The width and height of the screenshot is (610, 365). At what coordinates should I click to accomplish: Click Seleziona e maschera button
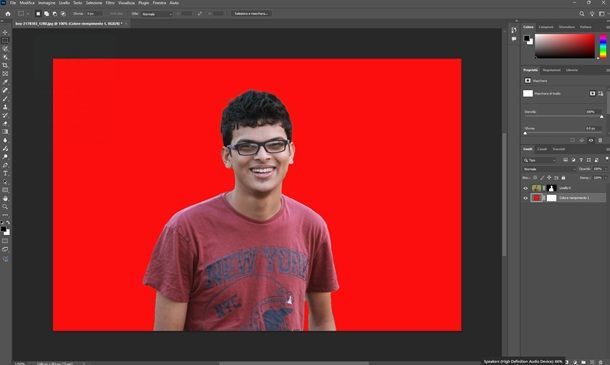point(251,14)
